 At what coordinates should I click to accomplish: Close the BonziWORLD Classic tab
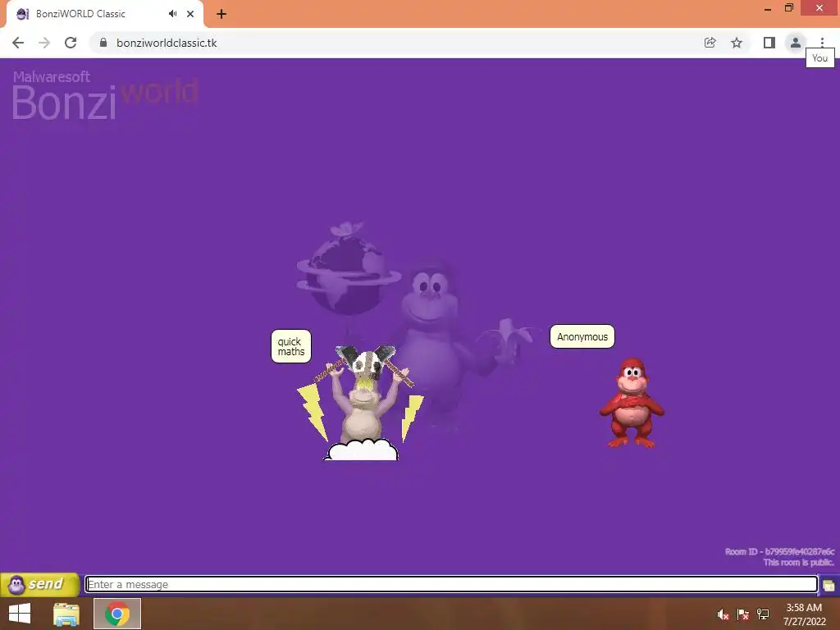click(190, 14)
